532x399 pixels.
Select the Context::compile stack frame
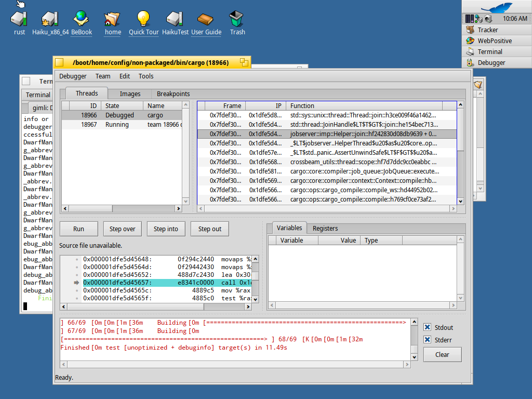(327, 180)
